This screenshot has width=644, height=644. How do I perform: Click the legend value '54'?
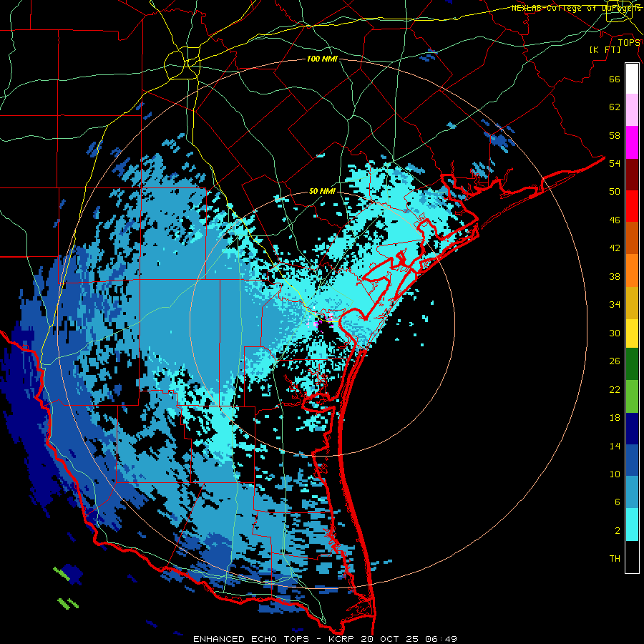pos(615,163)
